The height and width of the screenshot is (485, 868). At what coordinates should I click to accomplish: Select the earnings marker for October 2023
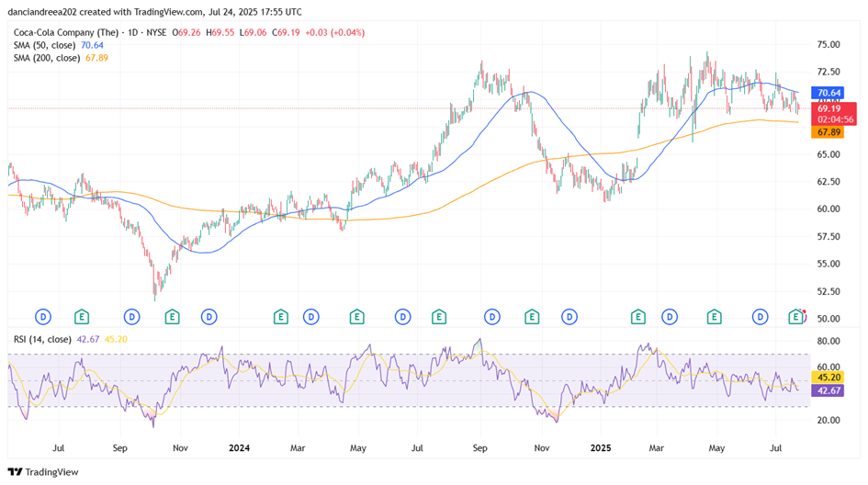172,317
